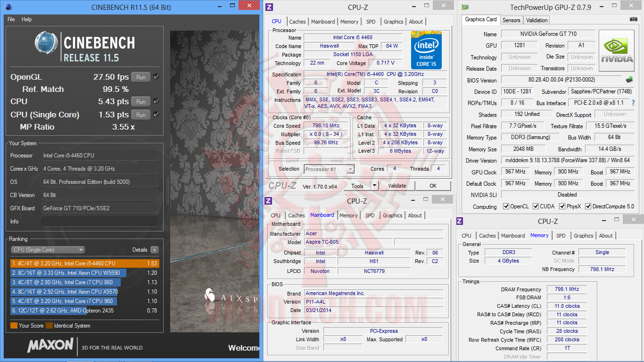
Task: Toggle the checkmark beside the CPU 5.43 pts score
Action: click(x=156, y=101)
